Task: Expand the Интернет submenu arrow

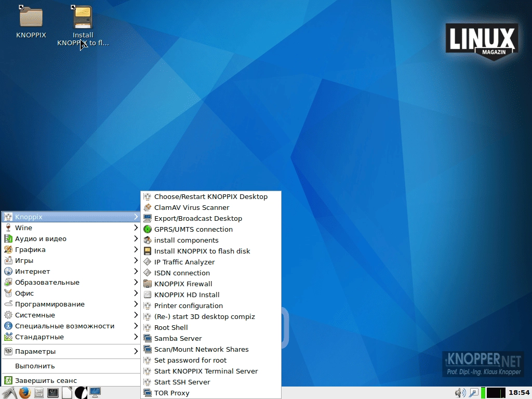Action: coord(136,271)
